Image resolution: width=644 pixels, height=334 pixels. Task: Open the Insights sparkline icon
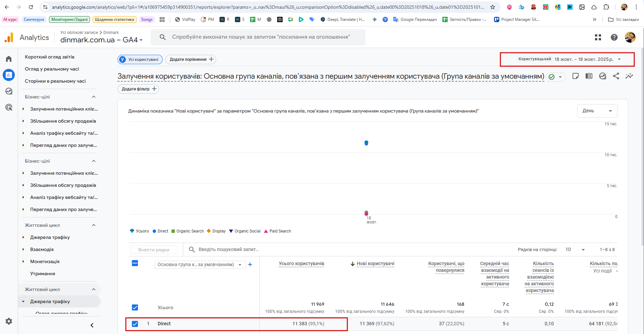click(629, 76)
